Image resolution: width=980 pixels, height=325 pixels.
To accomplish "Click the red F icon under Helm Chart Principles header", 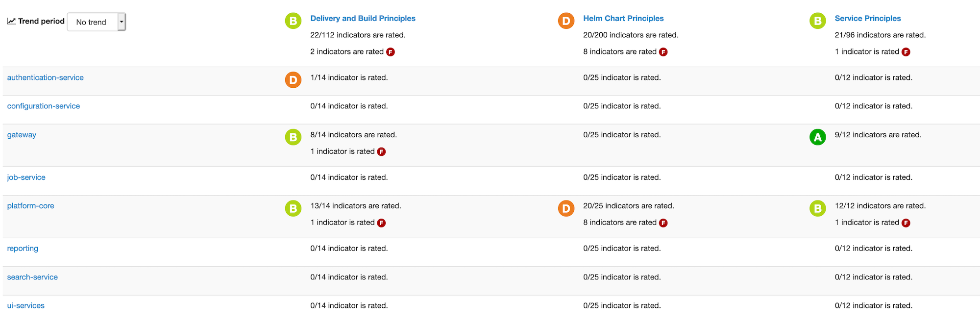I will [663, 52].
